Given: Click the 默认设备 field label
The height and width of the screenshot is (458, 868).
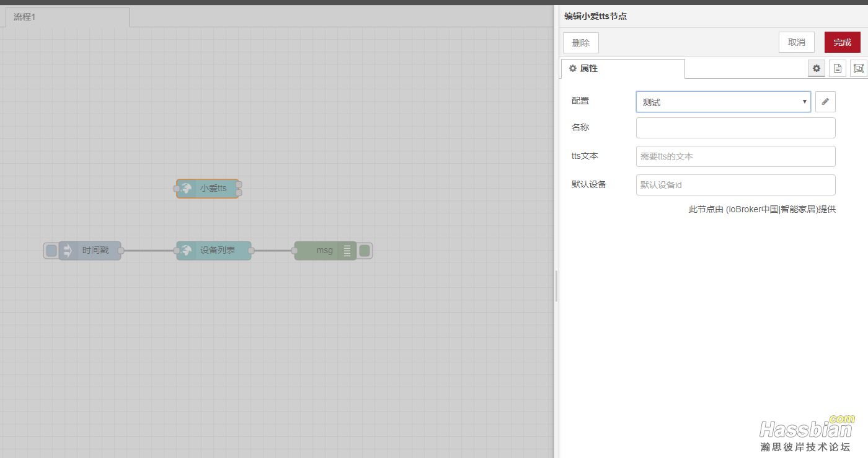Looking at the screenshot, I should [589, 184].
